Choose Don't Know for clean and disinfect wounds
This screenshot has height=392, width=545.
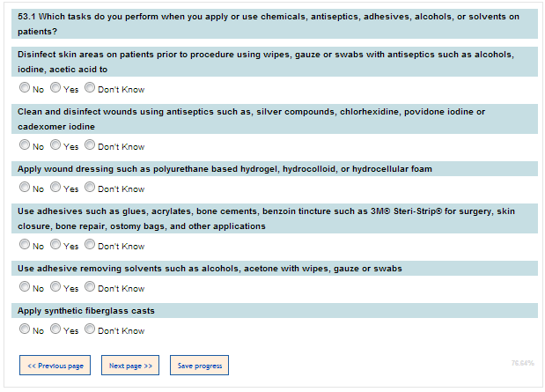[90, 144]
